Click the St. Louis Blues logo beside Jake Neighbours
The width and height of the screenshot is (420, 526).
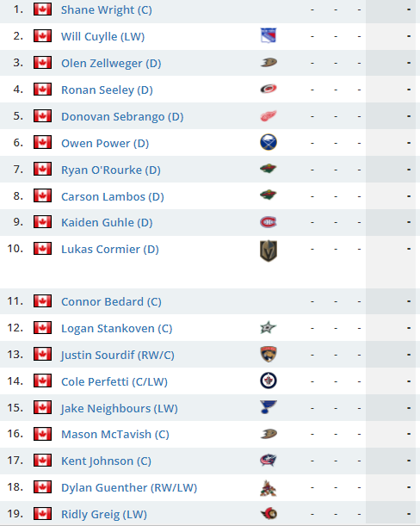click(269, 407)
